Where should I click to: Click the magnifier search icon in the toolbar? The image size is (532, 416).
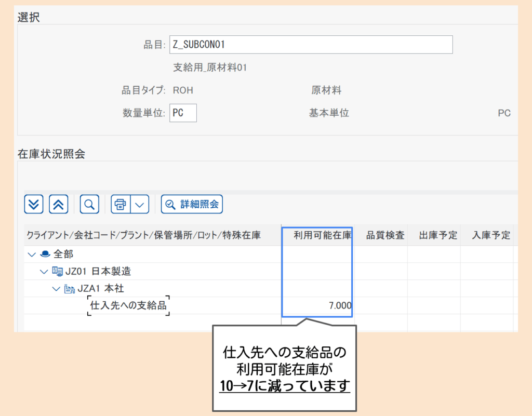(89, 204)
